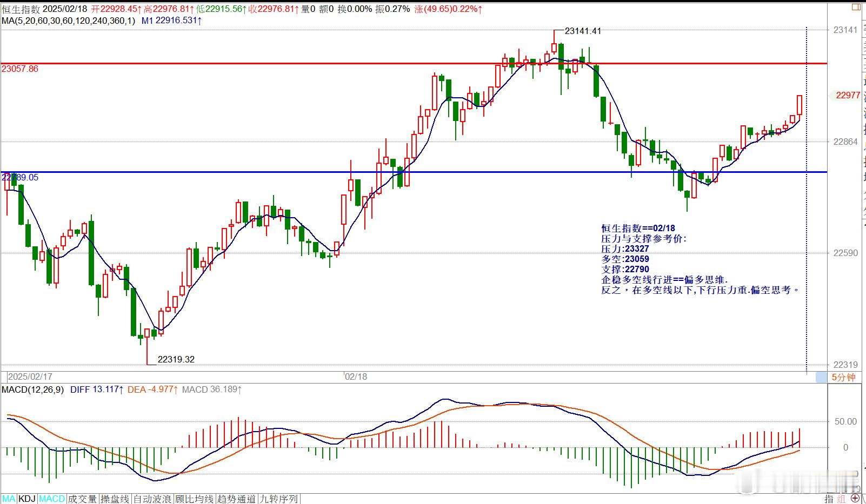The image size is (866, 504).
Task: Click the blue 22789.05 support line label
Action: click(x=20, y=177)
